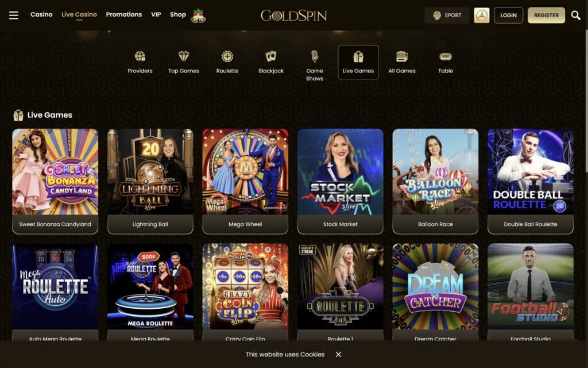Click the Mercedes promo badge icon

click(x=482, y=16)
